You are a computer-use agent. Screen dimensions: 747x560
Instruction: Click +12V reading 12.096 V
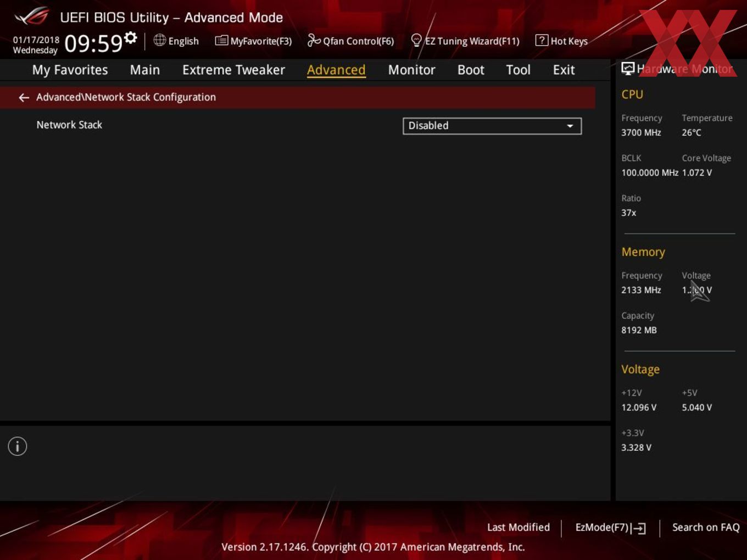[639, 407]
